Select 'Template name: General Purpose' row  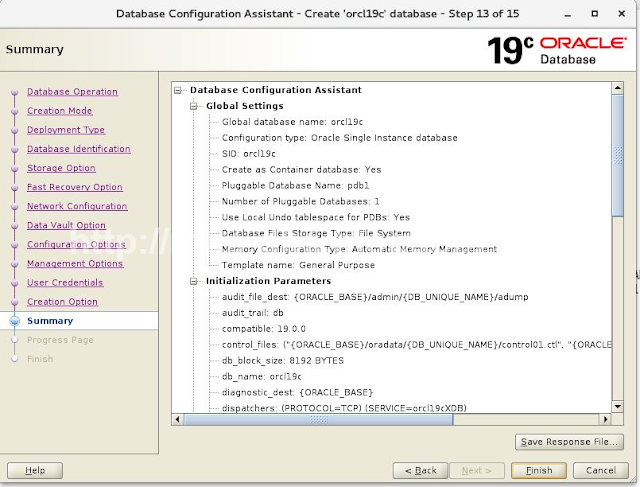(x=298, y=265)
